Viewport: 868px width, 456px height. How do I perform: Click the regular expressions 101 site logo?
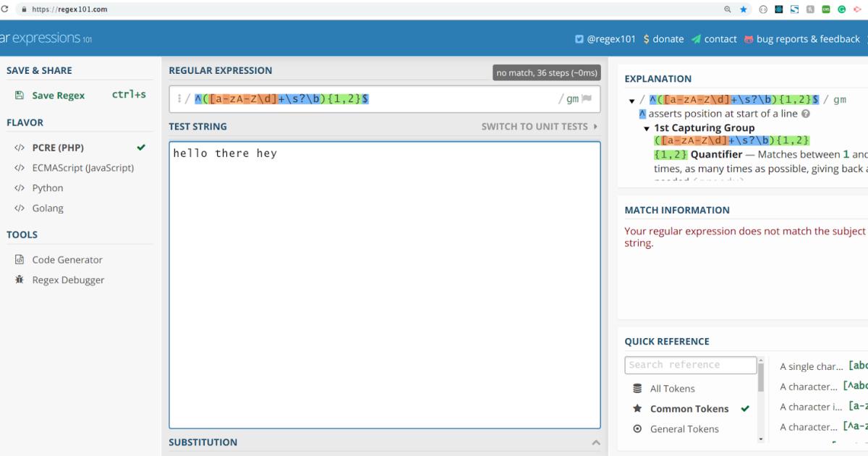click(x=46, y=38)
